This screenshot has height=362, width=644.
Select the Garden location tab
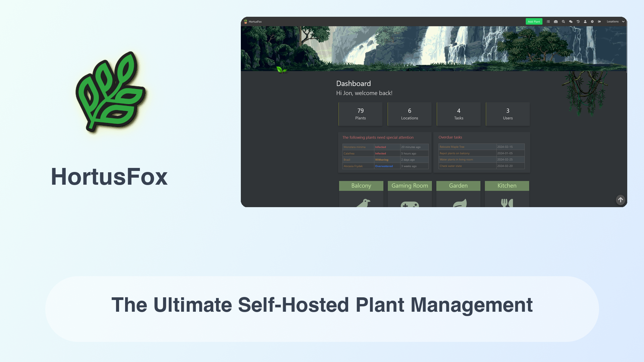(x=458, y=186)
